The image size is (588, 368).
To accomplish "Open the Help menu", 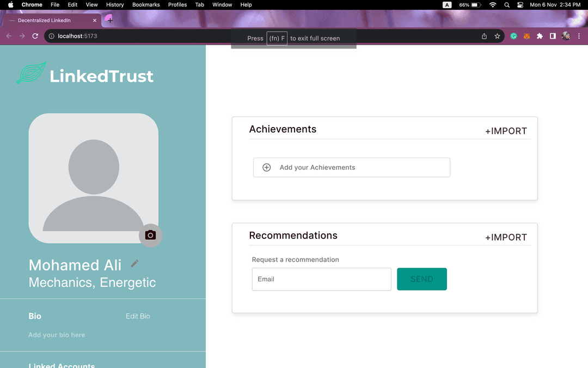I will 246,4.
